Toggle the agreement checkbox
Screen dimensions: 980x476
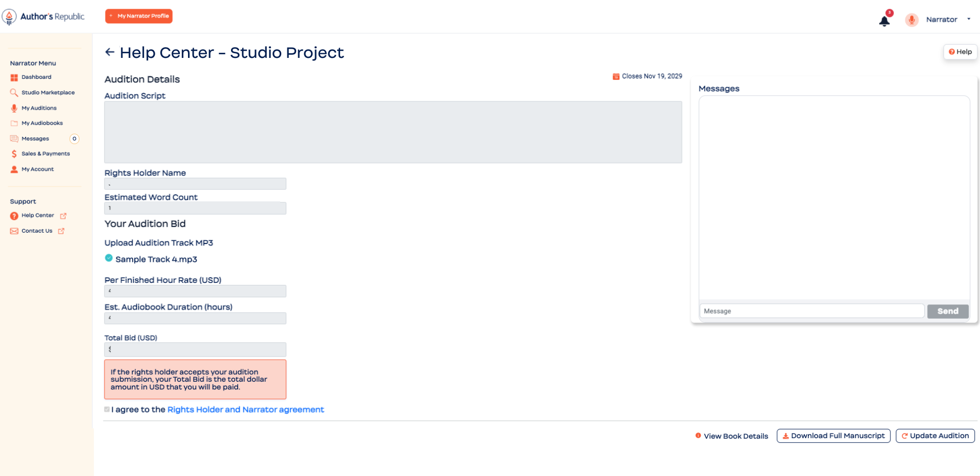tap(107, 409)
